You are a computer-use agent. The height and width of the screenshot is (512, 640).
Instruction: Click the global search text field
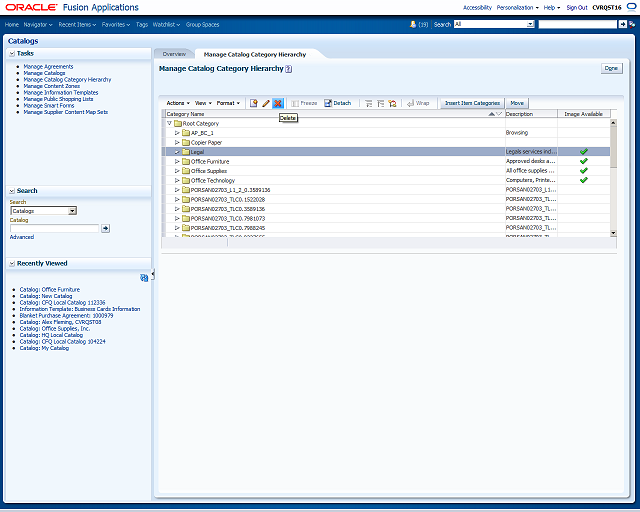[578, 24]
